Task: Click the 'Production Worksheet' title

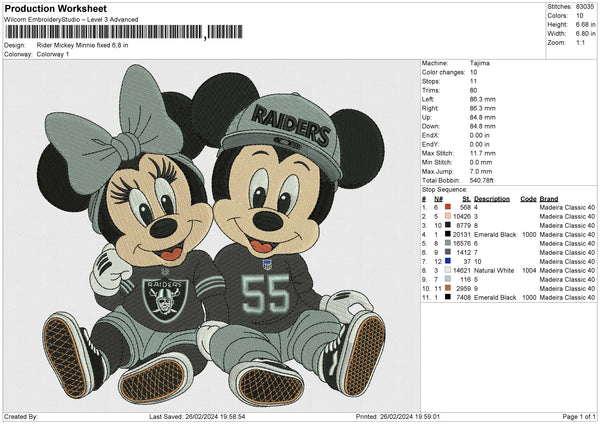Action: tap(55, 8)
